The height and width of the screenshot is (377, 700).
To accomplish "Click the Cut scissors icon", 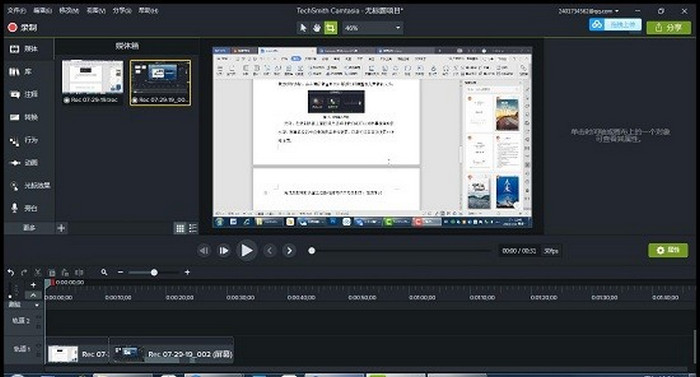I will (38, 272).
